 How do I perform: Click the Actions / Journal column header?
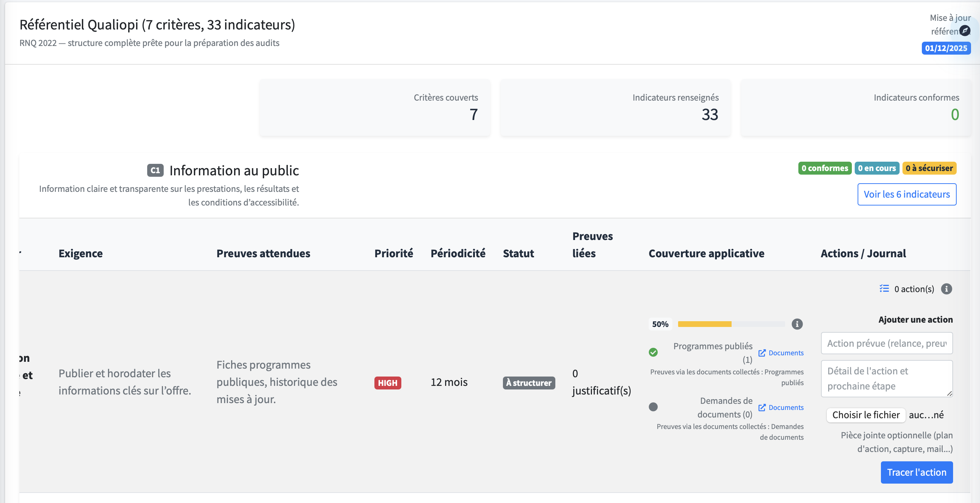pyautogui.click(x=863, y=253)
